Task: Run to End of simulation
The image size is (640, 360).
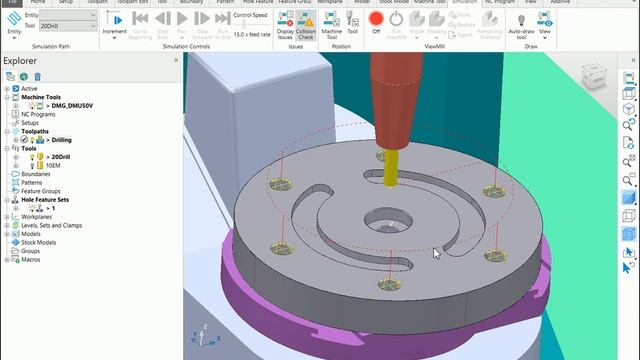Action: tap(222, 25)
